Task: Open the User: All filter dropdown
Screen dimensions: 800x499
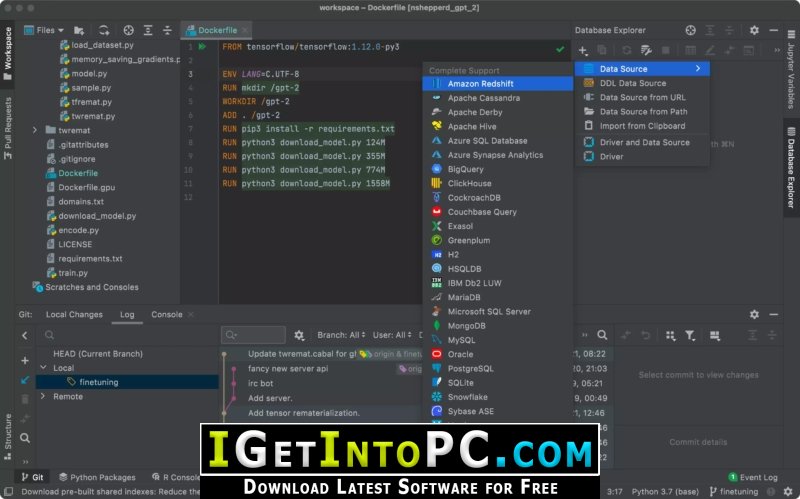Action: pos(392,335)
